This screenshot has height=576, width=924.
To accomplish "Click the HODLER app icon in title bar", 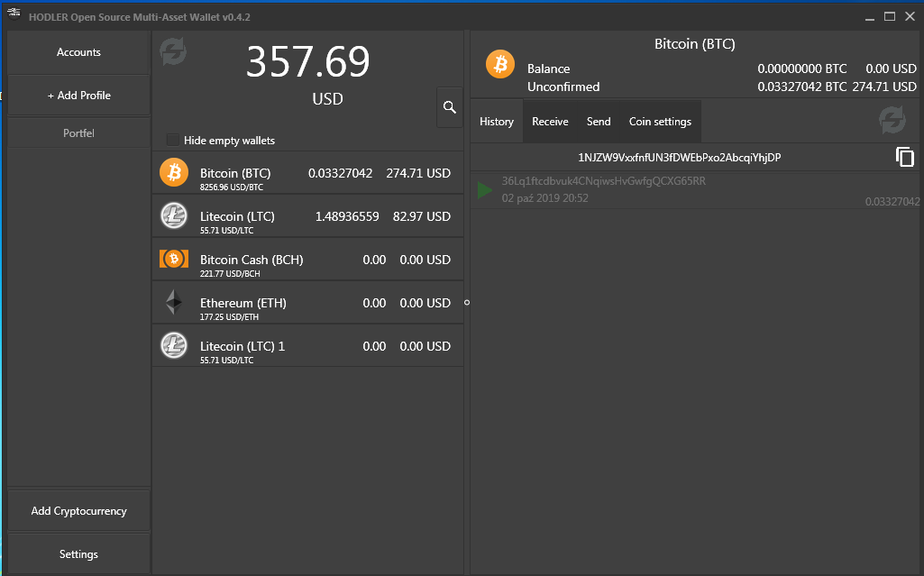I will pyautogui.click(x=14, y=14).
